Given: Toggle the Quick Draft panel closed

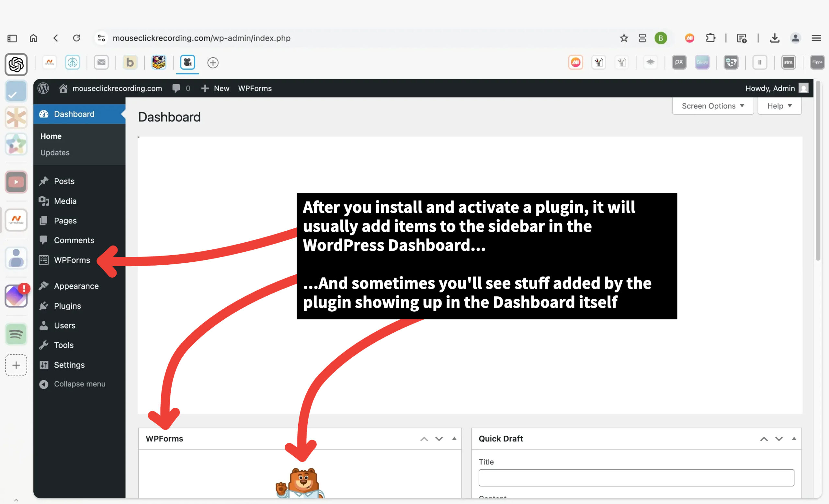Looking at the screenshot, I should point(794,438).
